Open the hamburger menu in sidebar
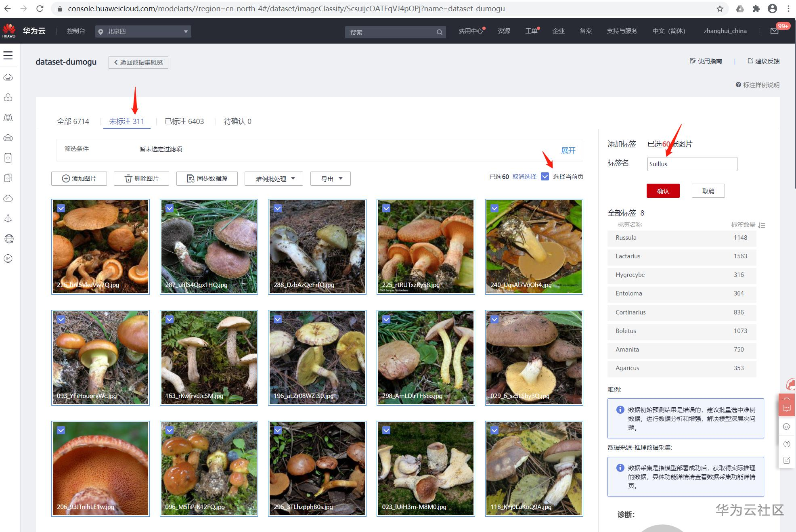796x532 pixels. pos(8,55)
